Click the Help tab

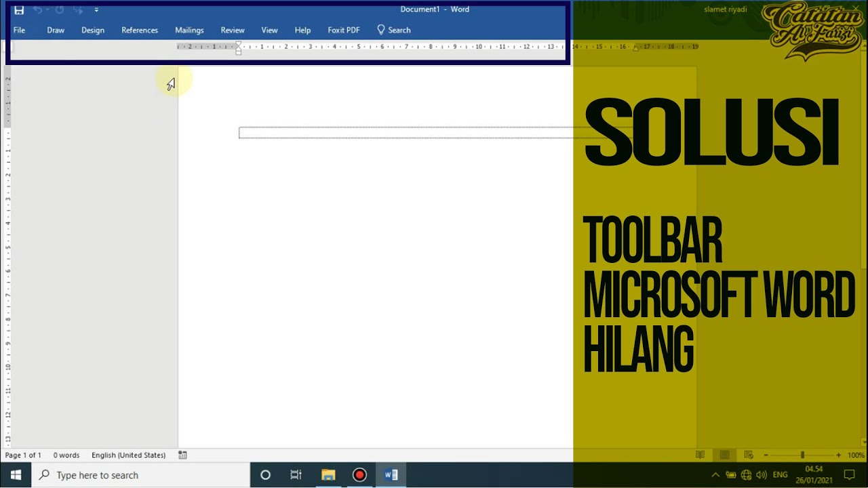point(302,30)
